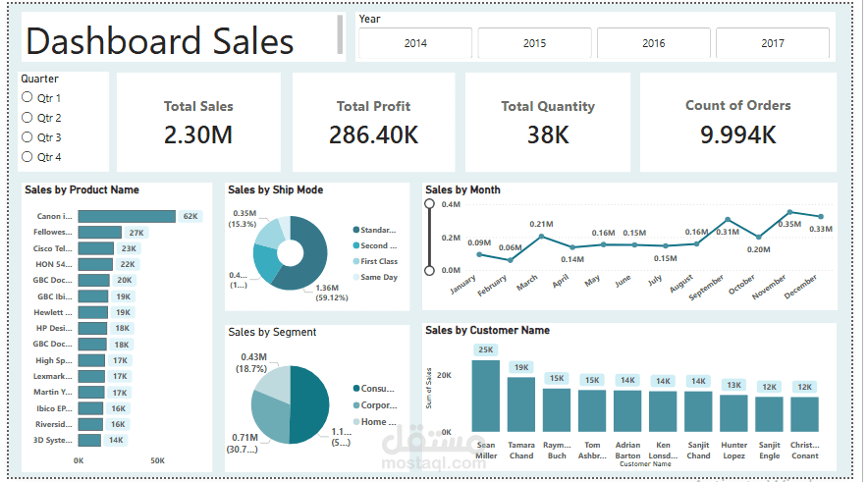Click the Sales by Product Name title
Image resolution: width=868 pixels, height=482 pixels.
[x=81, y=189]
